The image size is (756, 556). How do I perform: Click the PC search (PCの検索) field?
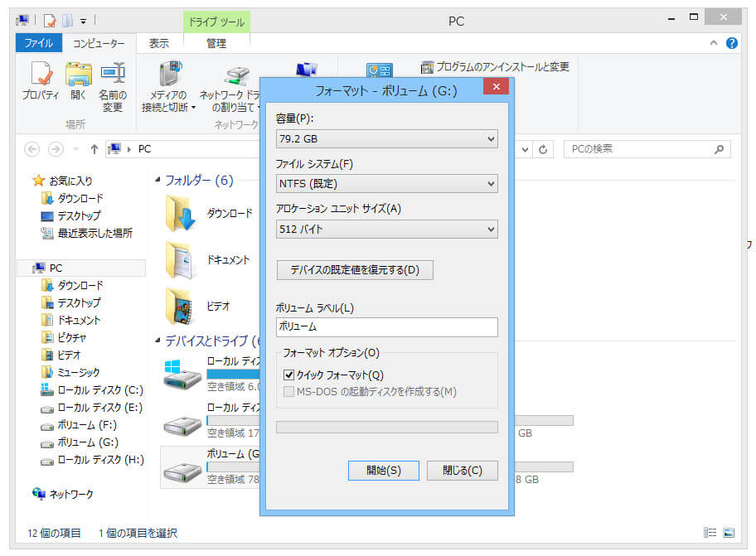tap(647, 149)
